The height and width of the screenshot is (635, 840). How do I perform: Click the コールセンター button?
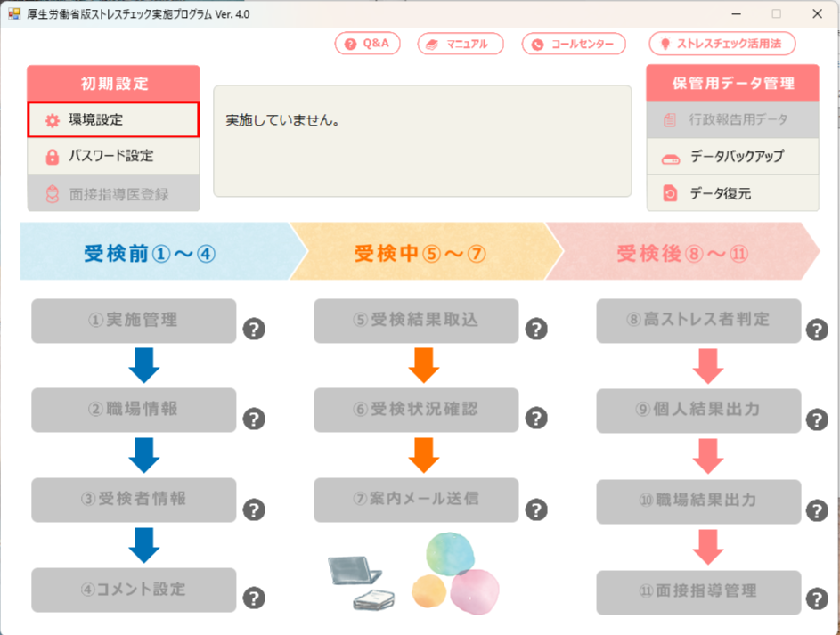pyautogui.click(x=574, y=44)
